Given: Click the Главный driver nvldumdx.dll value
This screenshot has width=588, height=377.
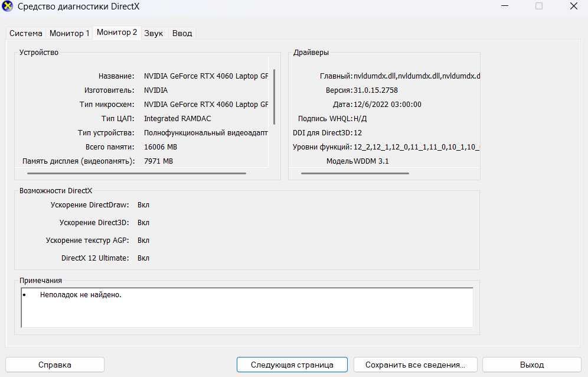Looking at the screenshot, I should tap(417, 76).
